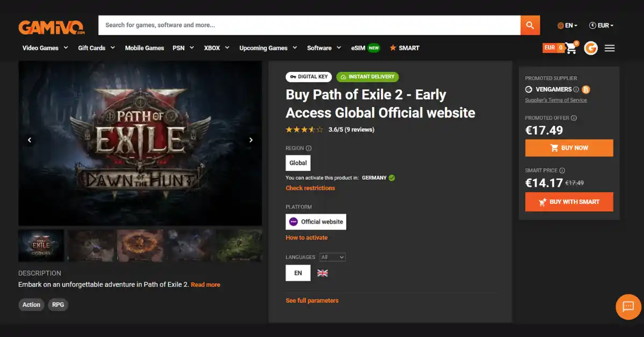Select the Official website platform option
Viewport: 644px width, 337px height.
316,222
